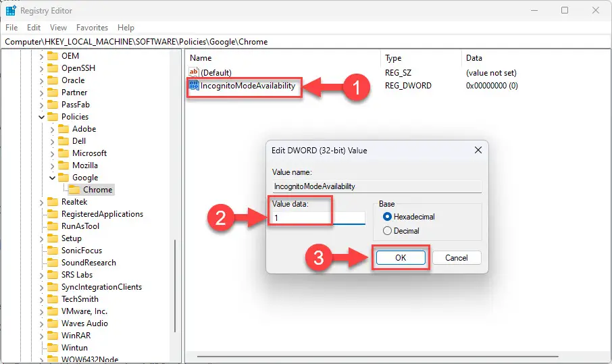Maximize the Registry Editor window
This screenshot has height=364, width=612.
coord(565,11)
